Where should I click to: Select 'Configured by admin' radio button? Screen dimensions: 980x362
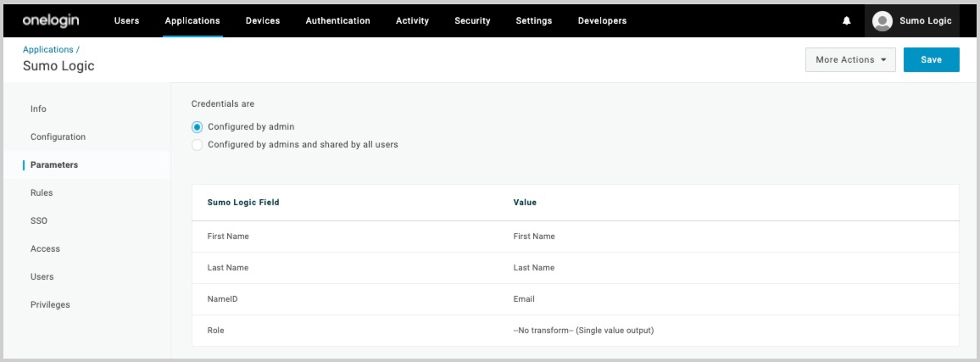[x=198, y=127]
